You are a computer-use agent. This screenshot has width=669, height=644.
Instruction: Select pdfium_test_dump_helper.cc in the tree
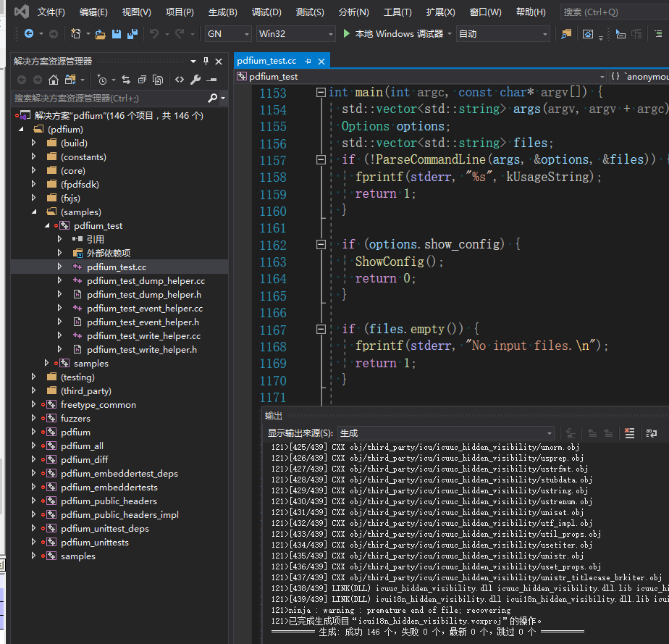[x=146, y=281]
